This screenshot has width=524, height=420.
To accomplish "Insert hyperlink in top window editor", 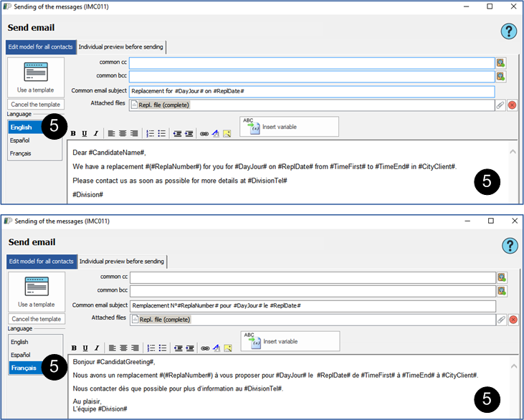I will coord(204,134).
